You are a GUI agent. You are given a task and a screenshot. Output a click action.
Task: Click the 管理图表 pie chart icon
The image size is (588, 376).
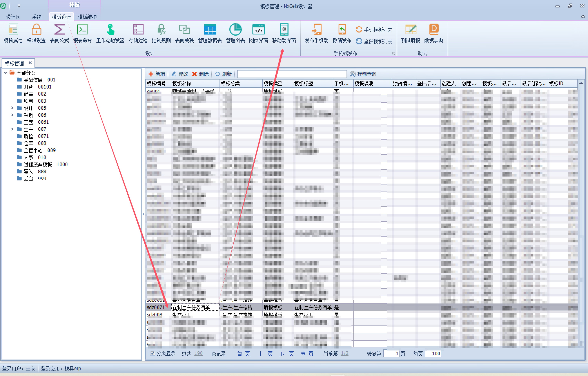click(235, 30)
